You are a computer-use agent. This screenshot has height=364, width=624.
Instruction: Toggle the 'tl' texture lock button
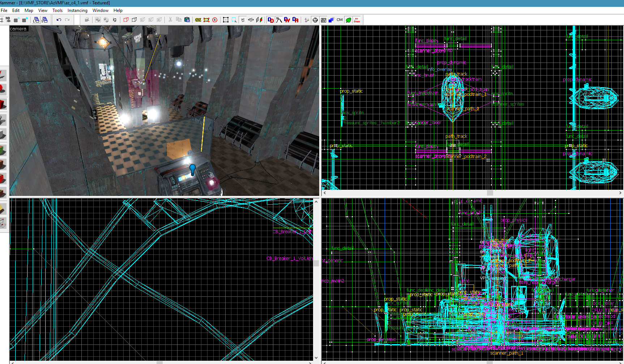(243, 20)
